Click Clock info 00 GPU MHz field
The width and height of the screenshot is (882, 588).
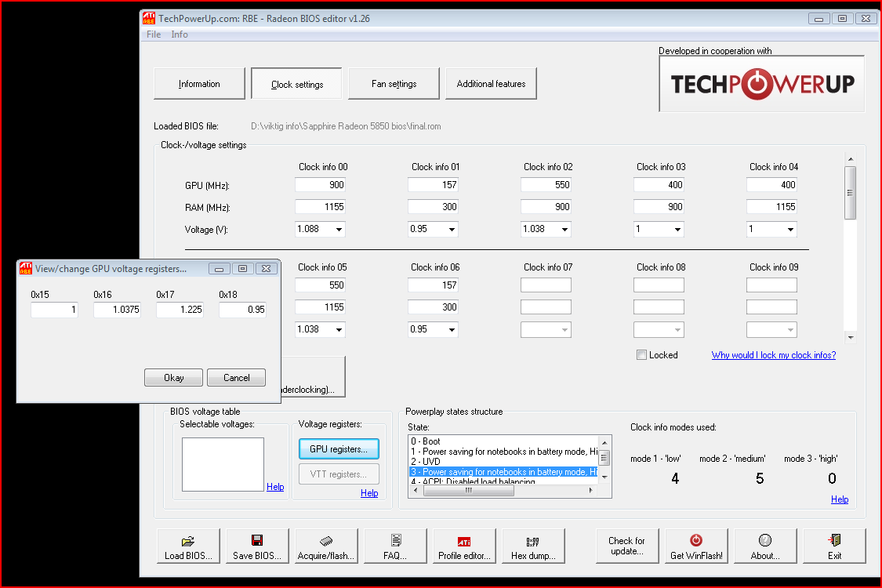tap(320, 185)
